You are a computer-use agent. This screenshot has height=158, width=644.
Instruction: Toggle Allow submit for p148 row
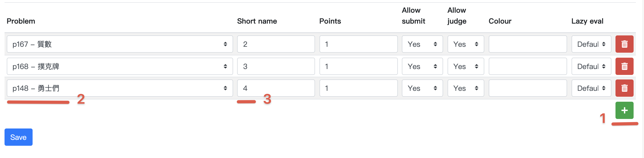tap(422, 88)
